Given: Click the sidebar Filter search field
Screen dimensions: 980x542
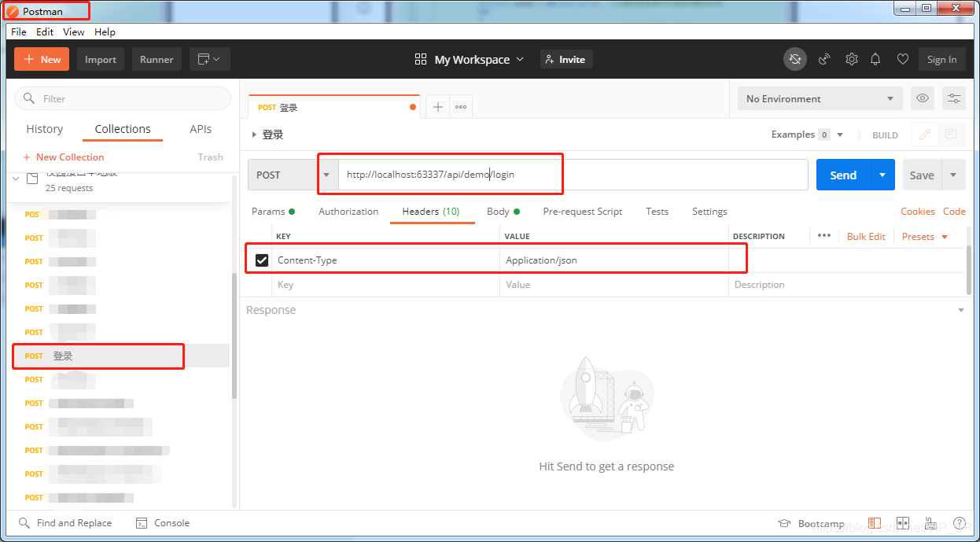Looking at the screenshot, I should tap(123, 98).
